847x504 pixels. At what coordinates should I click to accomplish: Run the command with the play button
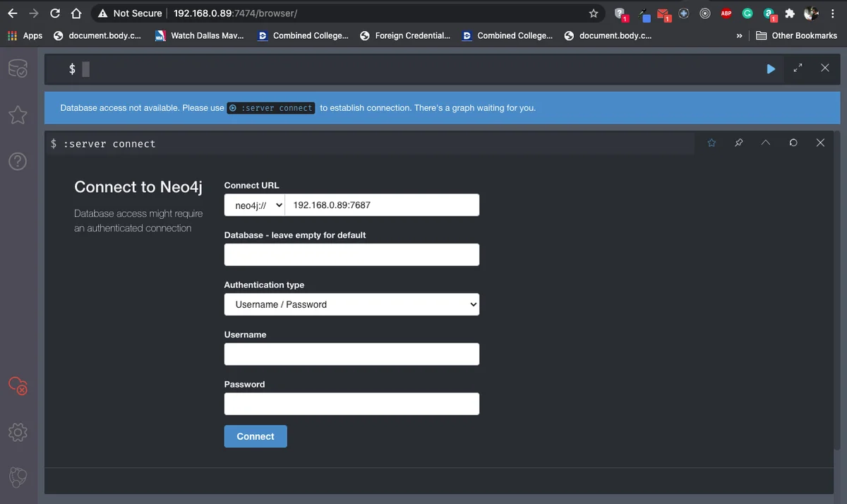[771, 68]
